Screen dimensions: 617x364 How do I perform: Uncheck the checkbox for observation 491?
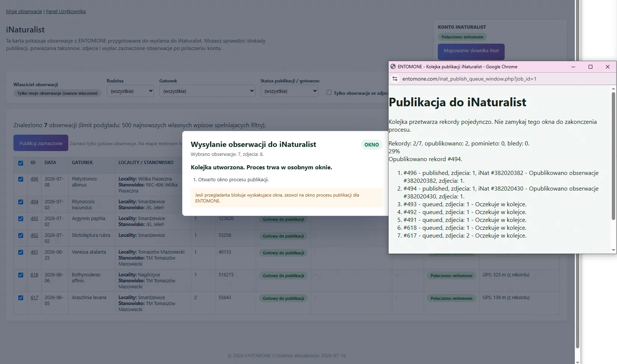pos(21,252)
